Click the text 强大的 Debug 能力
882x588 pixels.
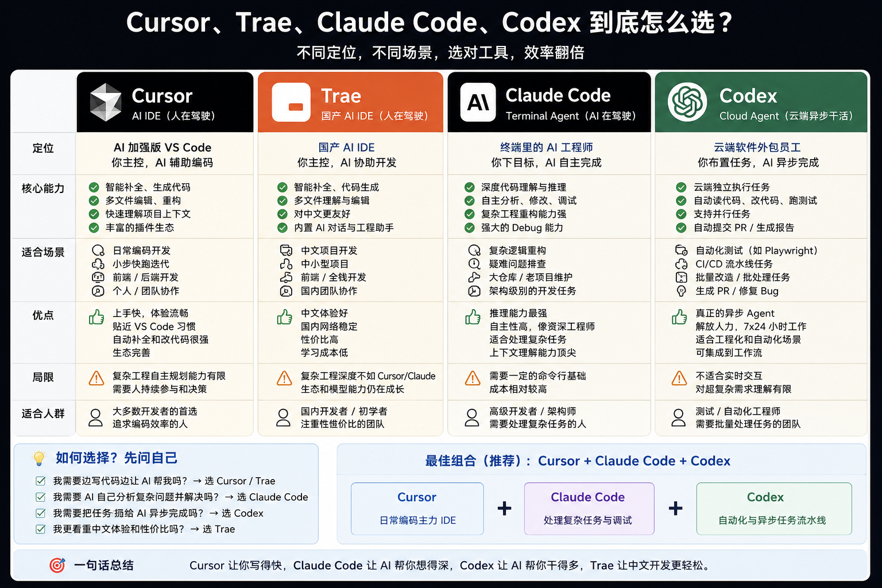pyautogui.click(x=522, y=227)
